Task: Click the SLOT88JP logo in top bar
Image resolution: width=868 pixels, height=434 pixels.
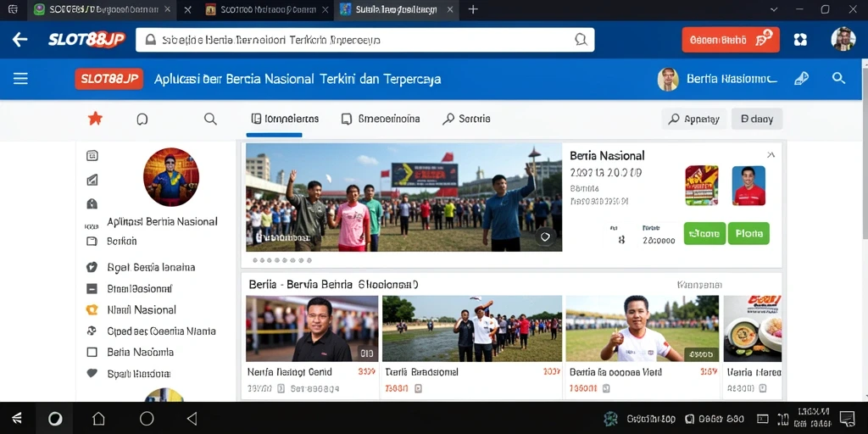Action: coord(87,39)
